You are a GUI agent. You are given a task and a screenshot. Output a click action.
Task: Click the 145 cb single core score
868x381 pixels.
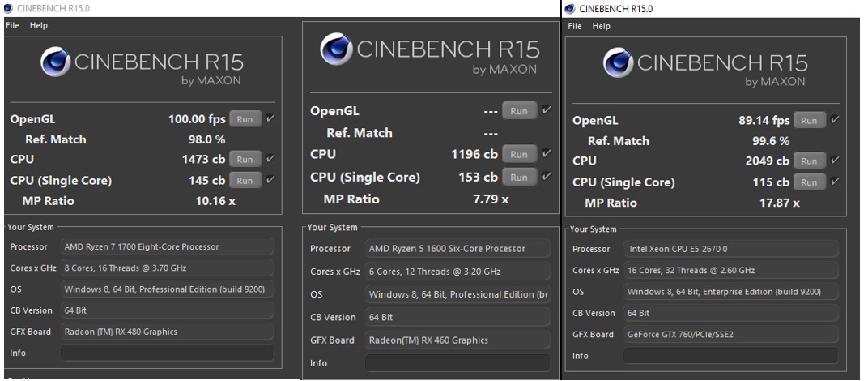(x=207, y=180)
